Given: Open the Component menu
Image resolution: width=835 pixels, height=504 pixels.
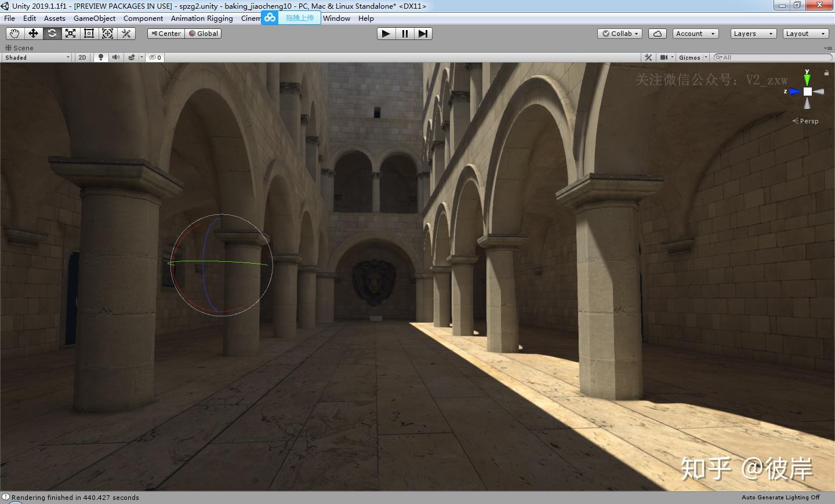Looking at the screenshot, I should 143,18.
